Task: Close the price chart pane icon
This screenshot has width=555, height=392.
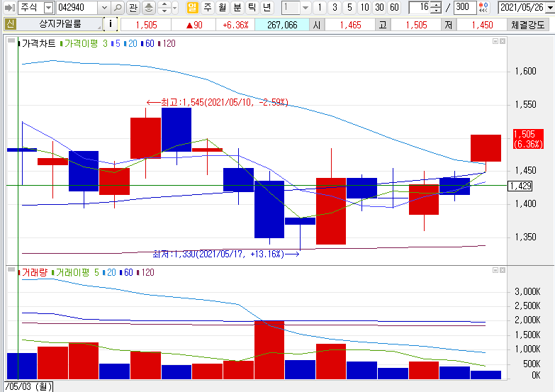Action: pyautogui.click(x=503, y=41)
